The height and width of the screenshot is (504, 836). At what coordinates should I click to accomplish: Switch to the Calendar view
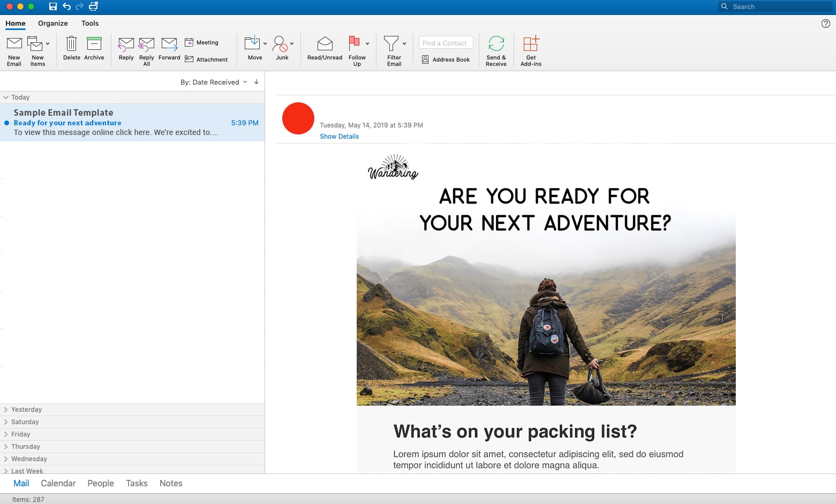58,483
